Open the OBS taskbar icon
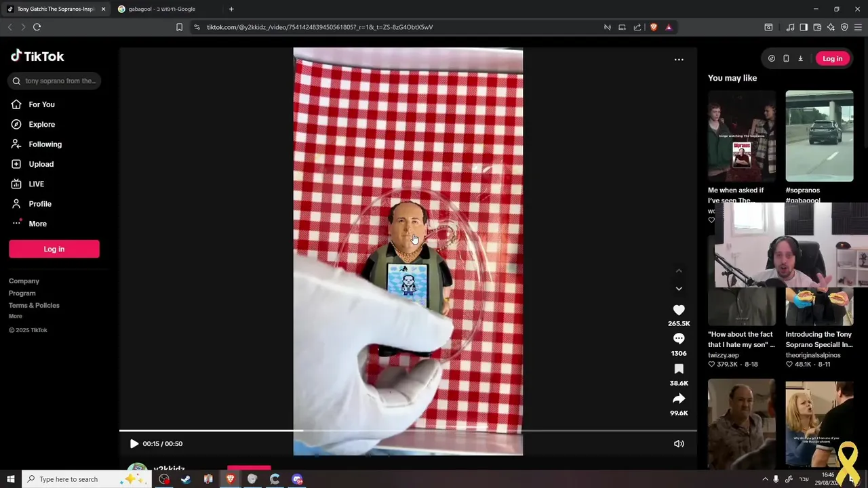The height and width of the screenshot is (488, 868). [164, 479]
